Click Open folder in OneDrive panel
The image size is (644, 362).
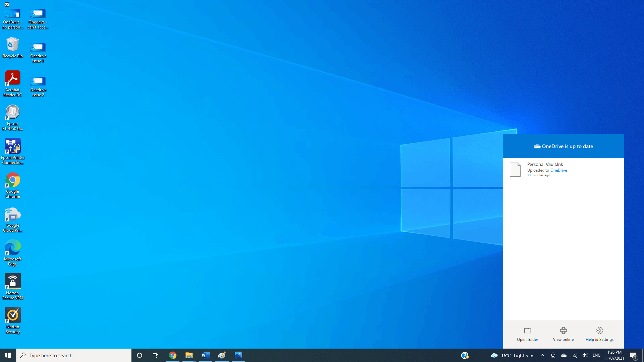click(x=527, y=334)
